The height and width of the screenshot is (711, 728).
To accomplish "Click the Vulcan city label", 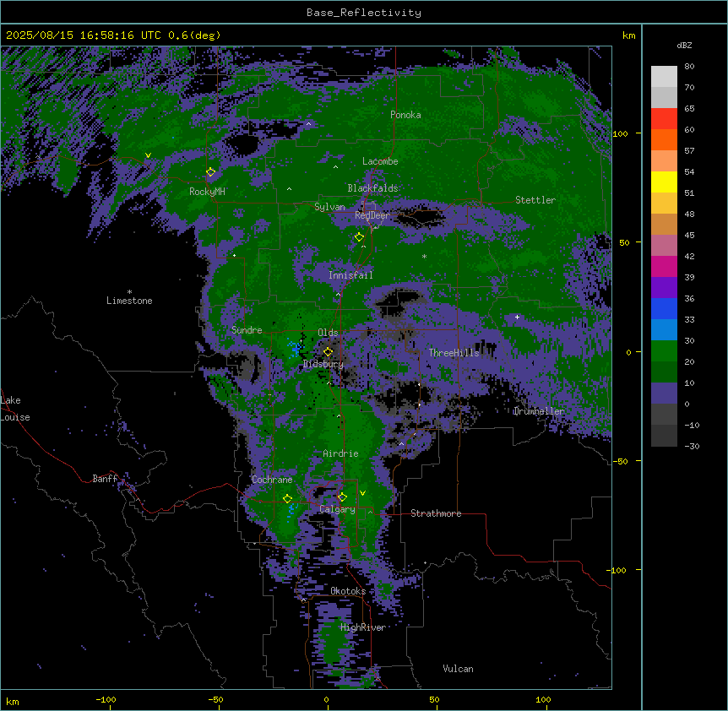I will point(459,669).
